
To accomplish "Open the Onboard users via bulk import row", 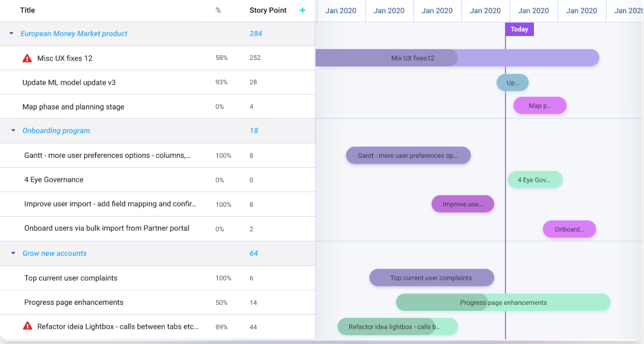I will (x=107, y=228).
